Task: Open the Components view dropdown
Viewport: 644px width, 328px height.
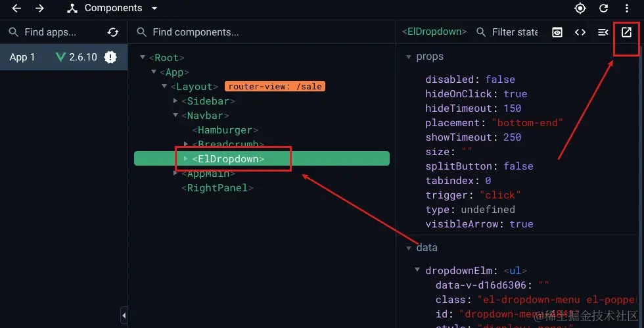Action: [112, 9]
